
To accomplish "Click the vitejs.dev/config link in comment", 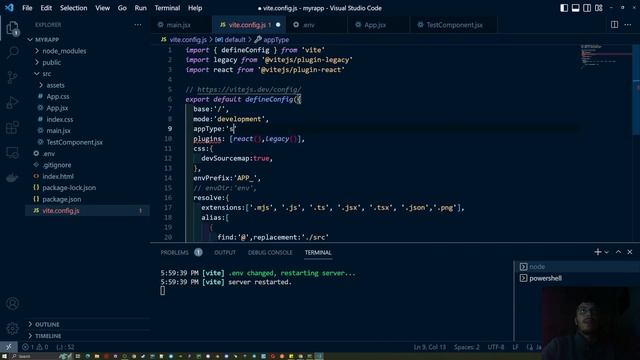I will pos(249,89).
